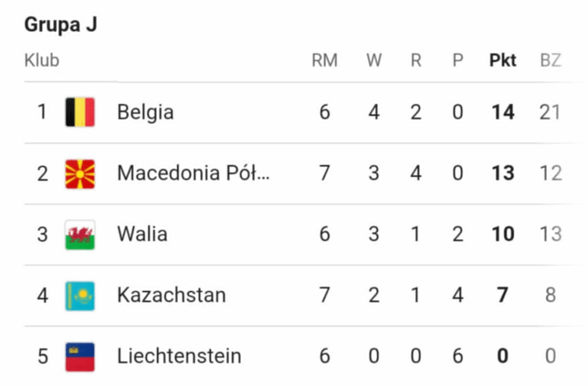588x386 pixels.
Task: Click the Klub column header
Action: point(42,60)
